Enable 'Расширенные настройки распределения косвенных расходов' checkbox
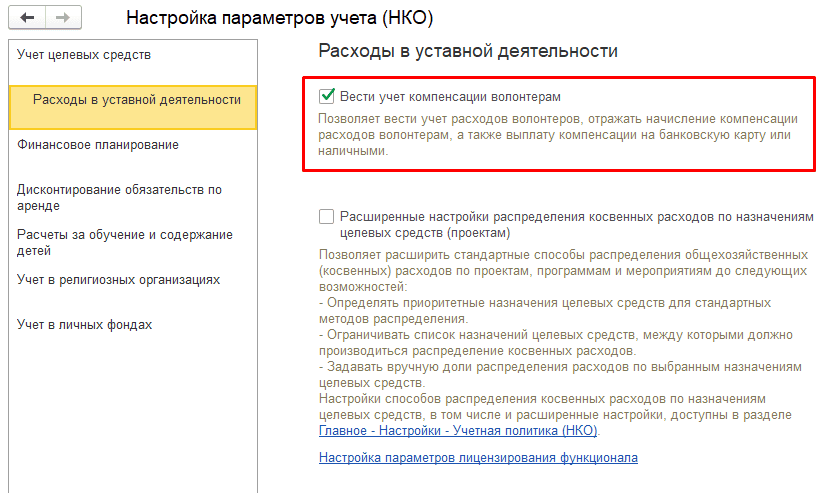Screen dimensions: 828x493 click(x=326, y=216)
